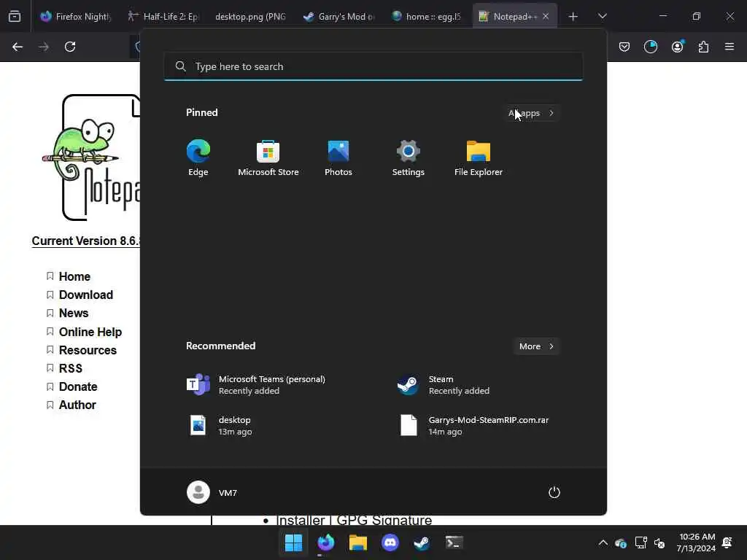
Task: Show More recommended items
Action: coord(536,346)
